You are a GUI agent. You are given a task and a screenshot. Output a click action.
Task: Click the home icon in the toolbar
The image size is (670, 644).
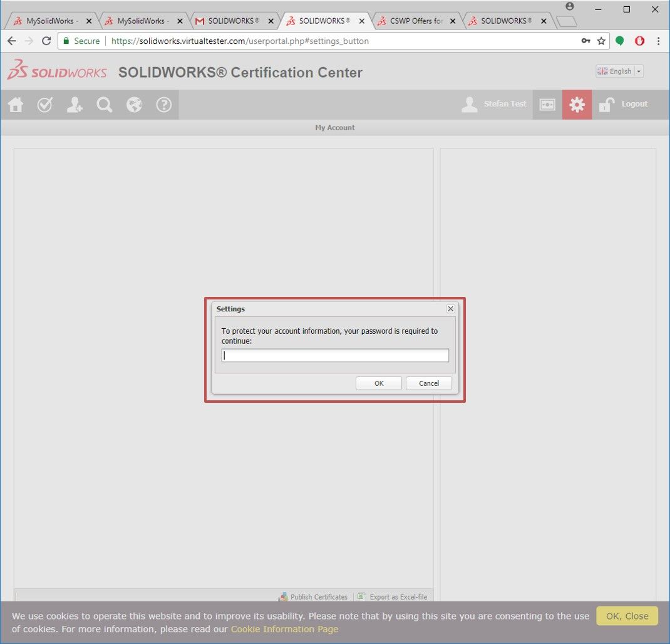15,105
